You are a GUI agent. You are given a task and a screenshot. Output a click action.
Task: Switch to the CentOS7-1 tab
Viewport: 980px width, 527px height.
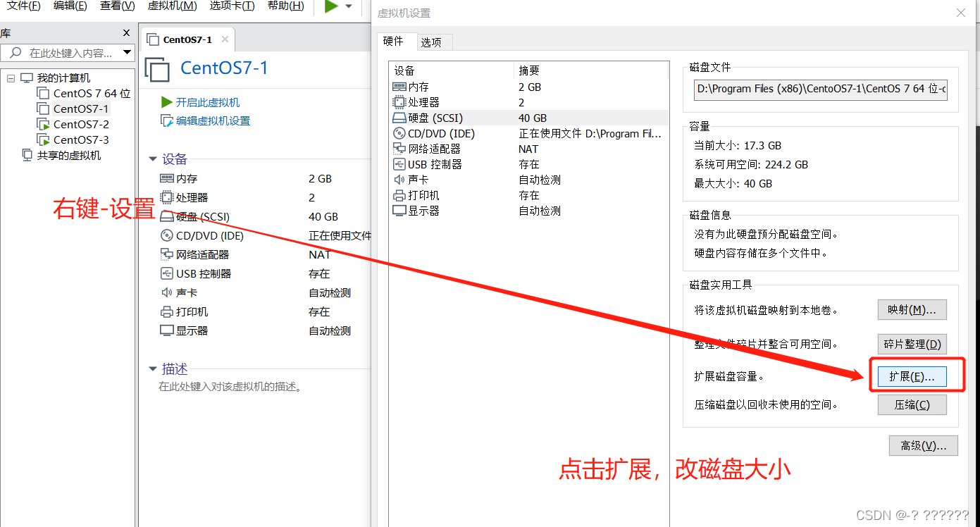click(187, 39)
